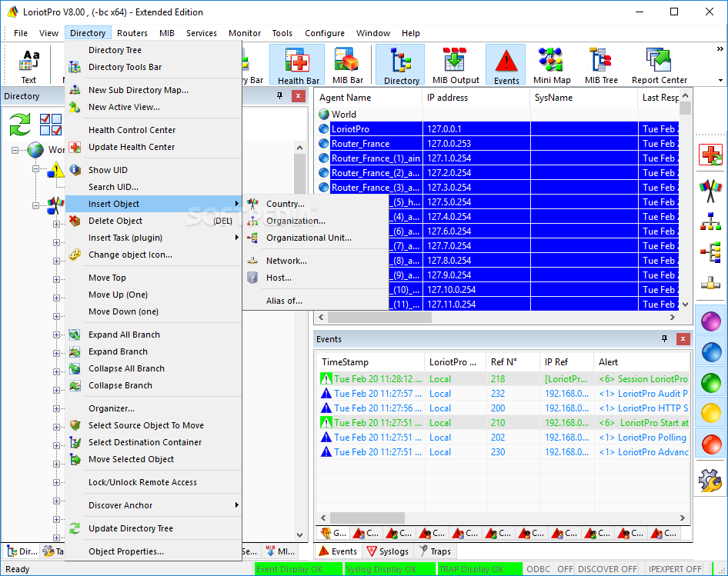Open the Configure menu
728x576 pixels.
(x=325, y=33)
